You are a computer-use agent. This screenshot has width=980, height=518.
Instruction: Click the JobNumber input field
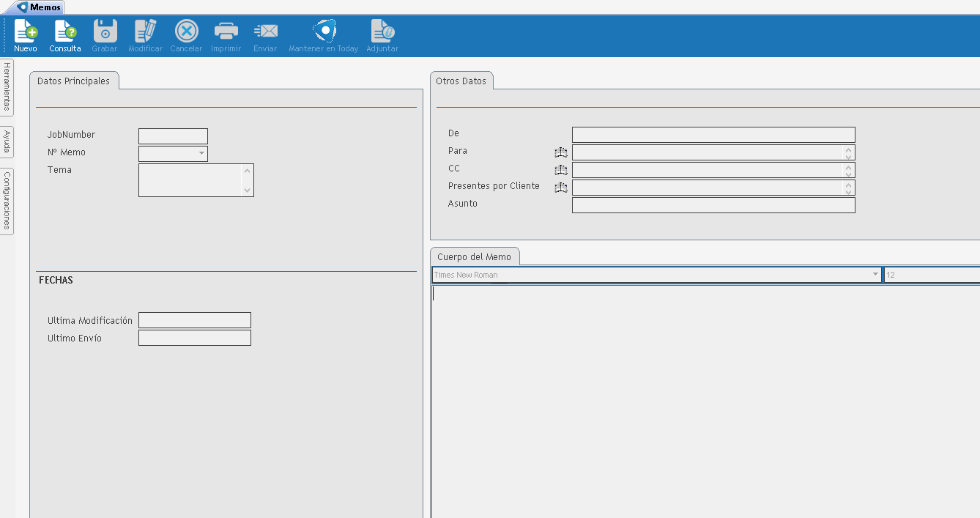(173, 136)
